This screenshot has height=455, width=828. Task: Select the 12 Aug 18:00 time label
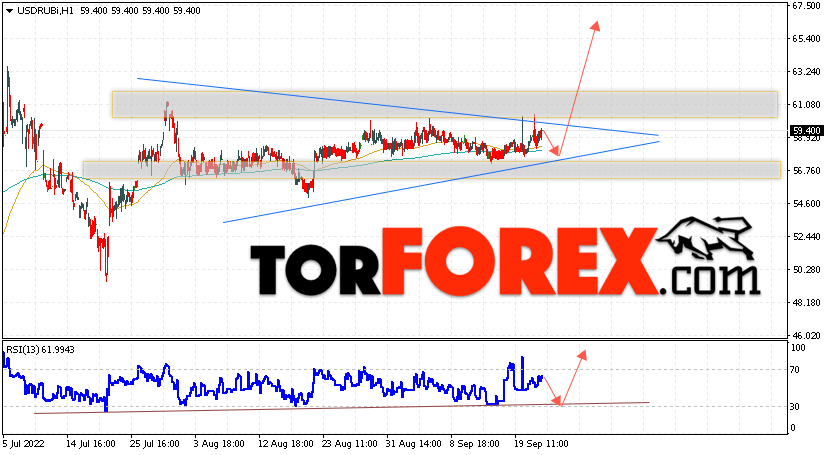tap(284, 443)
